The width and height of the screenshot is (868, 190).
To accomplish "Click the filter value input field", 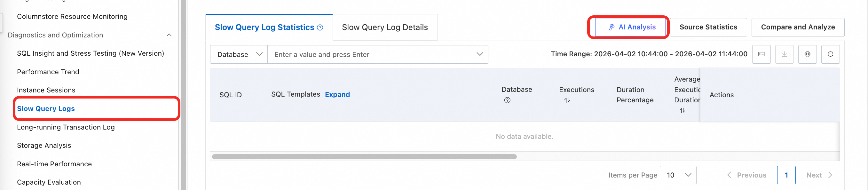I will [371, 55].
